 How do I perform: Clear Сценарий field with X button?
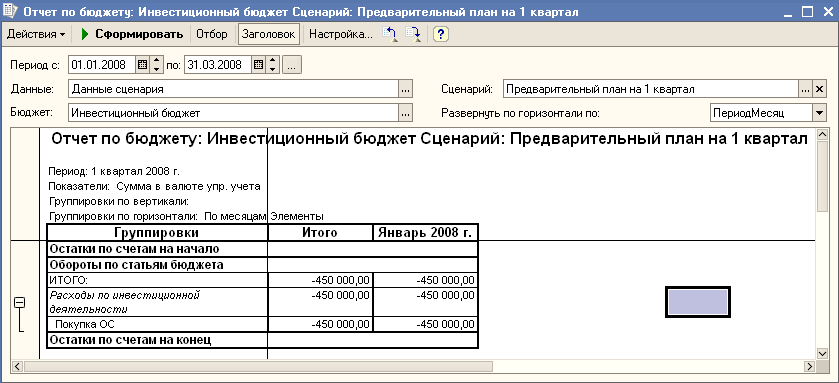coord(820,89)
